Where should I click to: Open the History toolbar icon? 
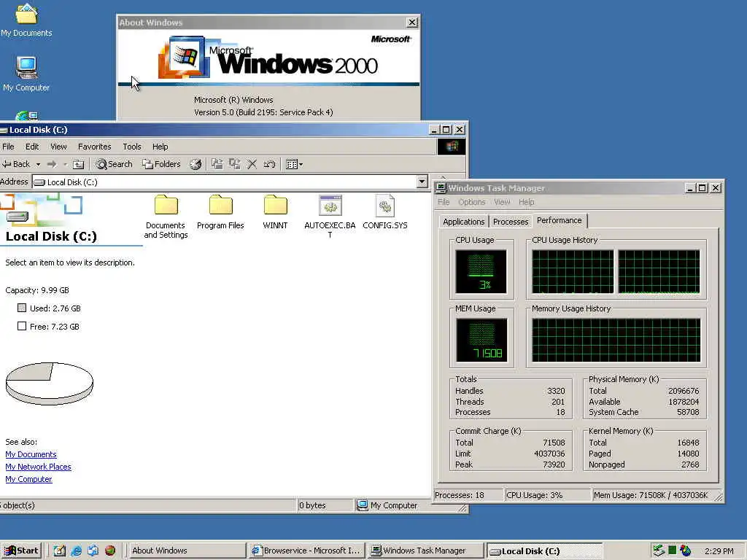196,164
